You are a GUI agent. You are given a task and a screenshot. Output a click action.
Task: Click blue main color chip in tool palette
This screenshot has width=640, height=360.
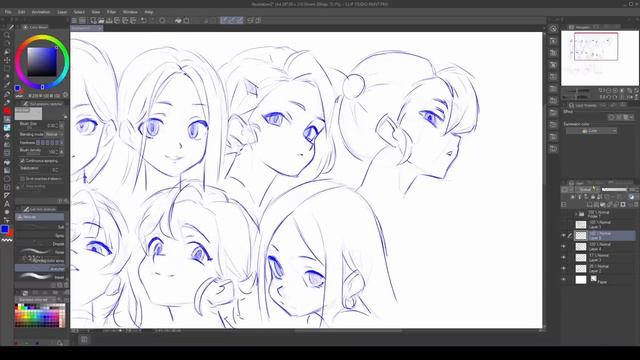tap(4, 229)
